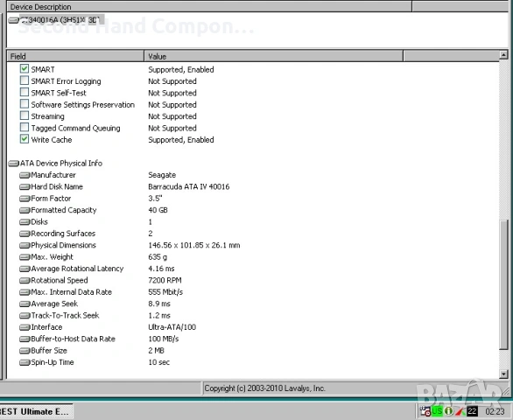
Task: Click the Value column header
Action: [x=273, y=56]
